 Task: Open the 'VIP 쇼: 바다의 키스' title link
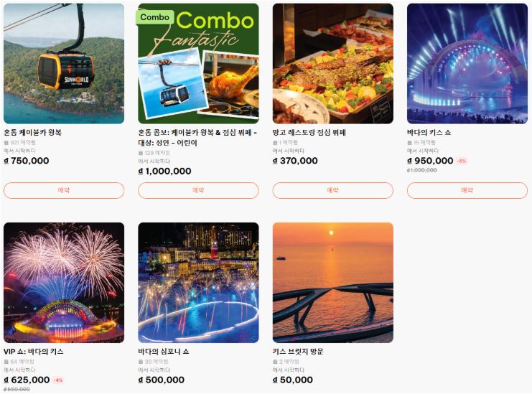coord(34,351)
